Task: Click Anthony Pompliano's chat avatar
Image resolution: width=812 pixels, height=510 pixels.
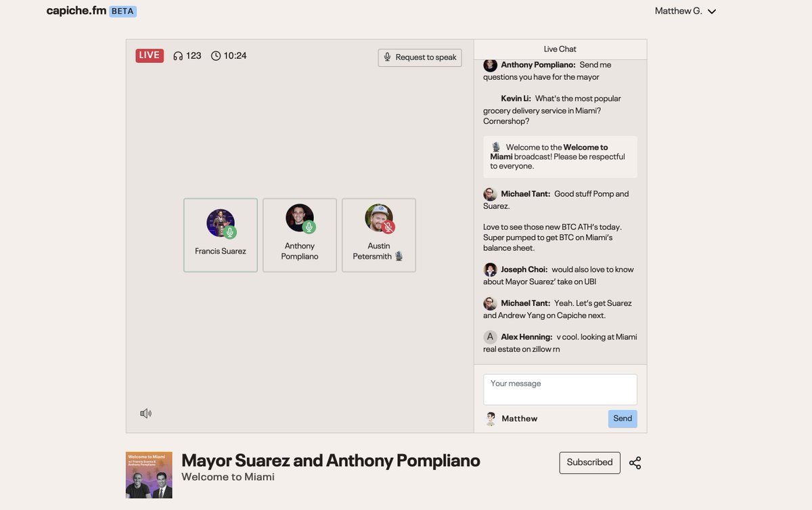Action: (491, 65)
